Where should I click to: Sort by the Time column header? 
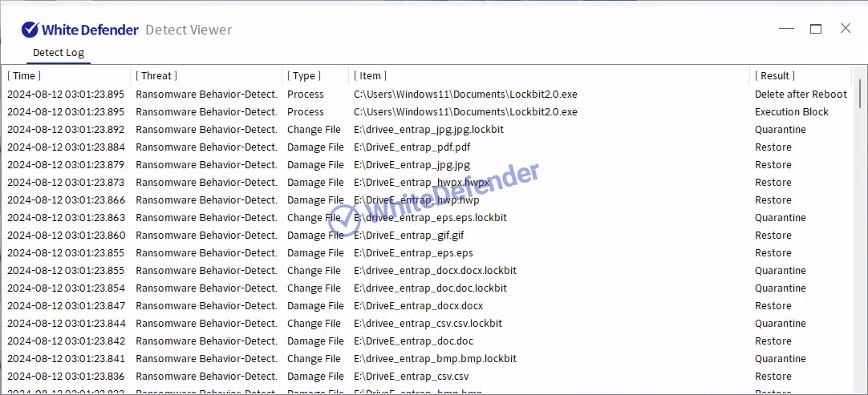tap(24, 75)
